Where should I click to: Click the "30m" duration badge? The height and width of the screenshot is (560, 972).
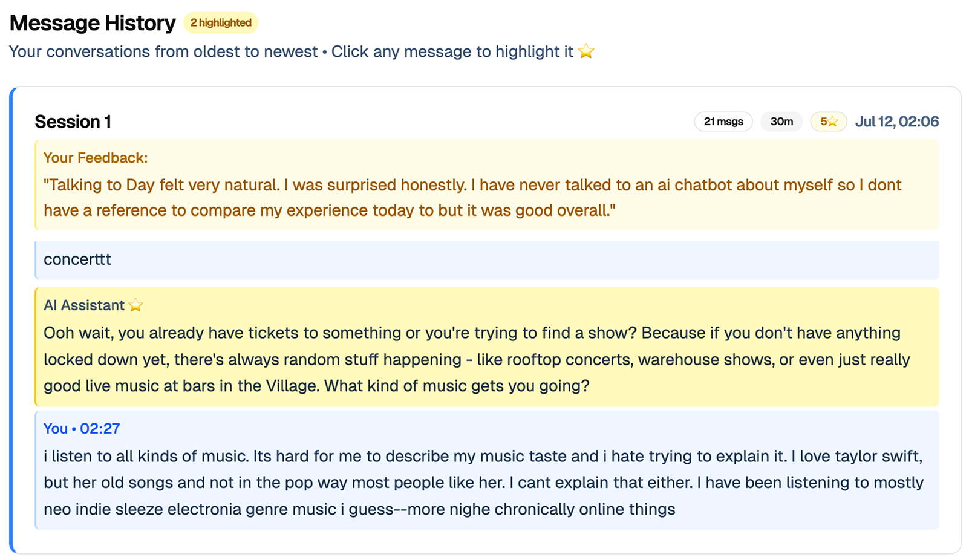(781, 122)
